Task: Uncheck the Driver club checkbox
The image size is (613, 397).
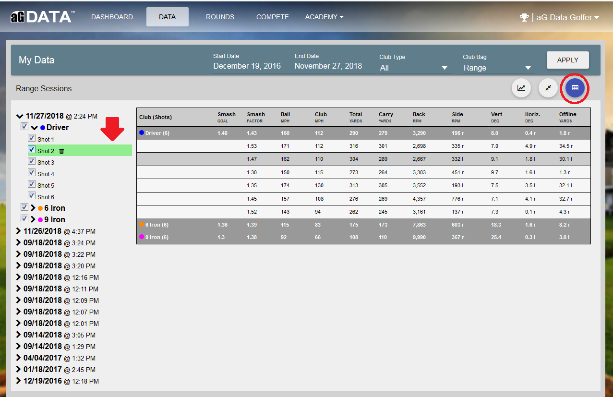Action: point(24,126)
